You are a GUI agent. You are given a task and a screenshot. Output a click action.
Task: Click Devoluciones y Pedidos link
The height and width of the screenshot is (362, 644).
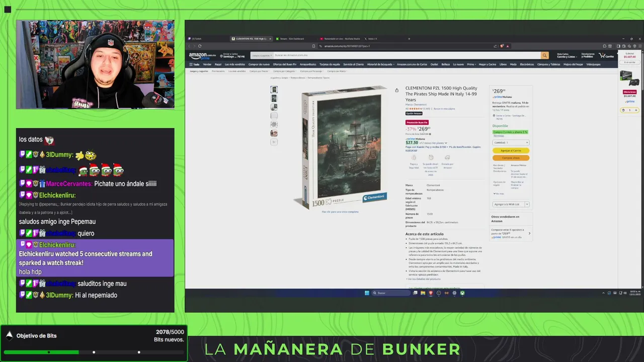[x=588, y=55]
